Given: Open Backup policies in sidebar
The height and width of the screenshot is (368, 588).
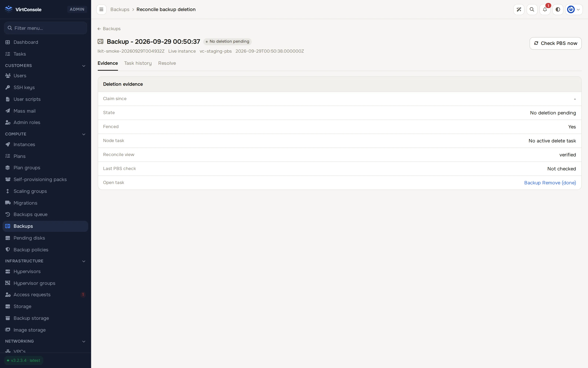Looking at the screenshot, I should tap(45, 250).
